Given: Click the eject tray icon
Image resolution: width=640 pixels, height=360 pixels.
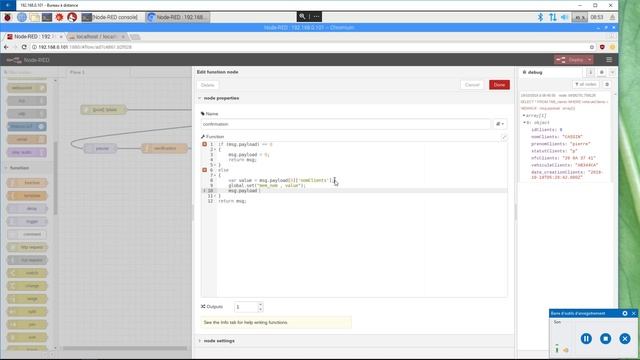Looking at the screenshot, I should [x=613, y=17].
